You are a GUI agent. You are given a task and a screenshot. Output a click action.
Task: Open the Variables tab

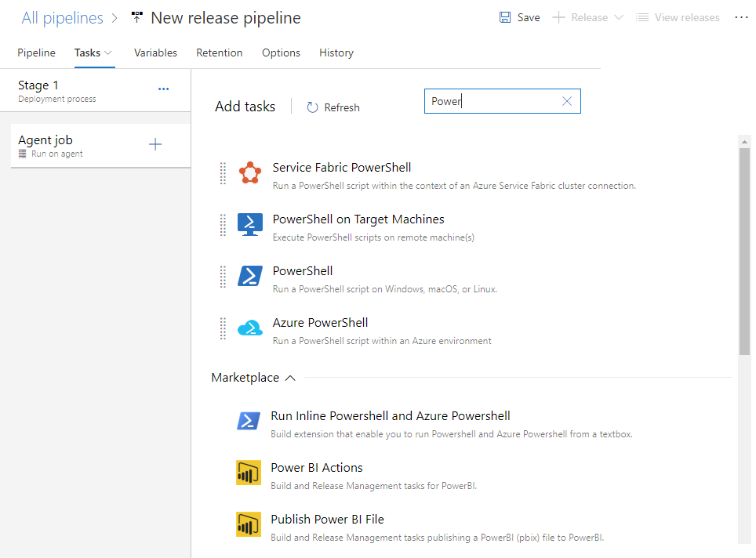click(x=155, y=53)
